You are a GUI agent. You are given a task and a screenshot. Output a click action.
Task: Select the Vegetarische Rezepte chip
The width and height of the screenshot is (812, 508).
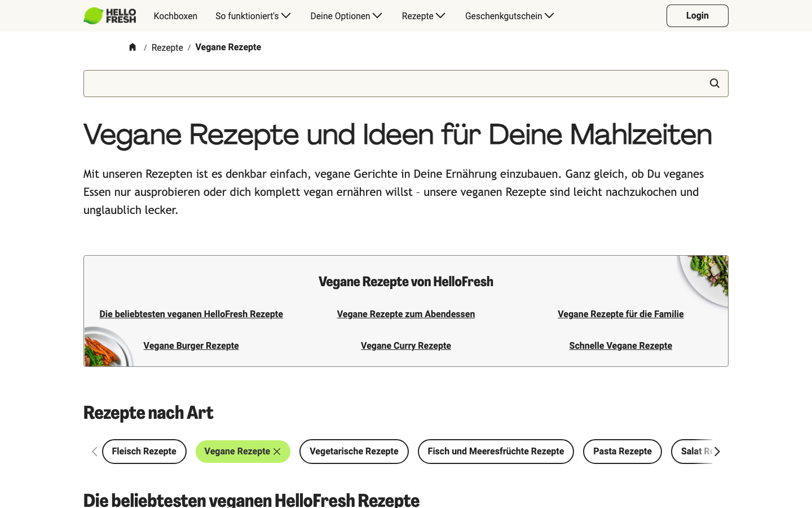[x=354, y=452]
